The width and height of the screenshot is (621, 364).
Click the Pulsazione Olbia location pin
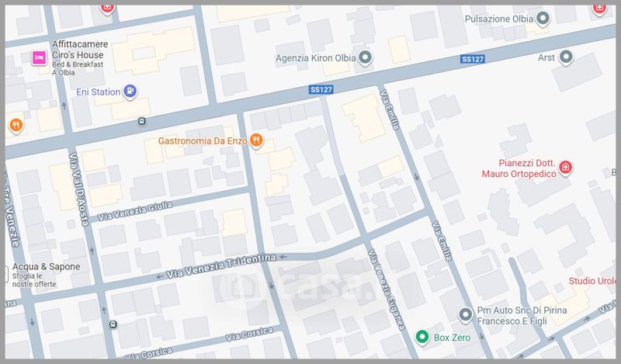(x=543, y=18)
